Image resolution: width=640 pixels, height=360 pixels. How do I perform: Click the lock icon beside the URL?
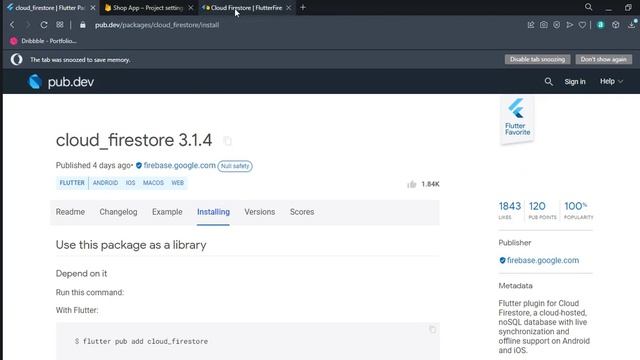[x=83, y=25]
